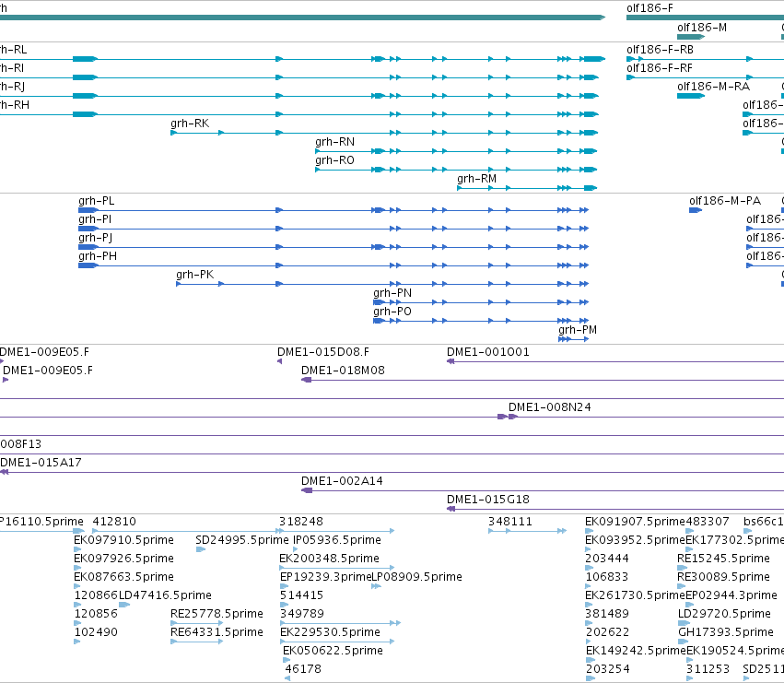The height and width of the screenshot is (683, 784).
Task: Select the grh-PM protein label
Action: [x=578, y=330]
